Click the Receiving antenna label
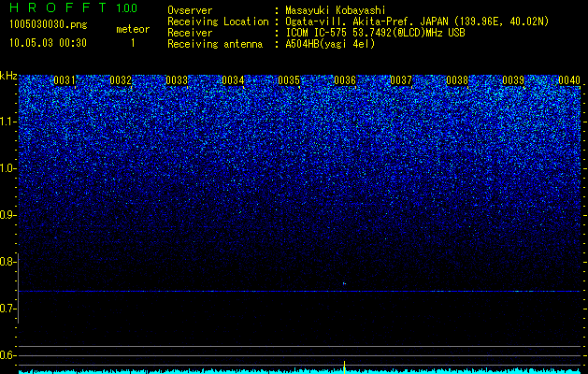The height and width of the screenshot is (374, 588). click(x=215, y=44)
